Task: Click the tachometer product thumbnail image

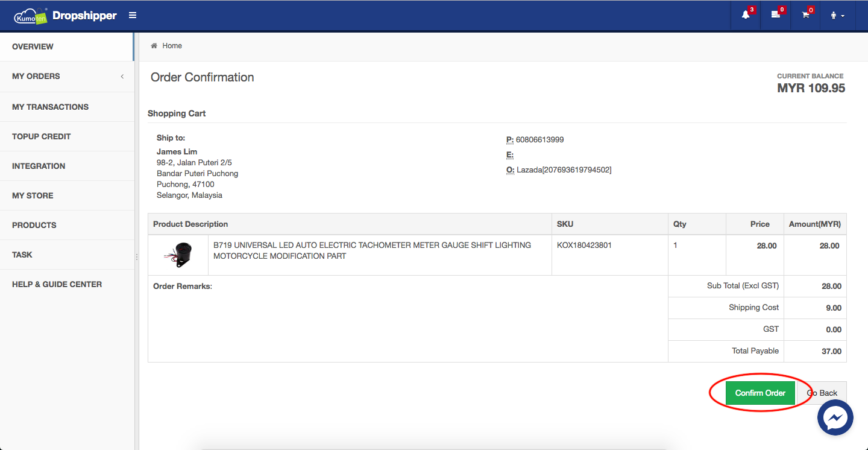Action: [x=178, y=255]
